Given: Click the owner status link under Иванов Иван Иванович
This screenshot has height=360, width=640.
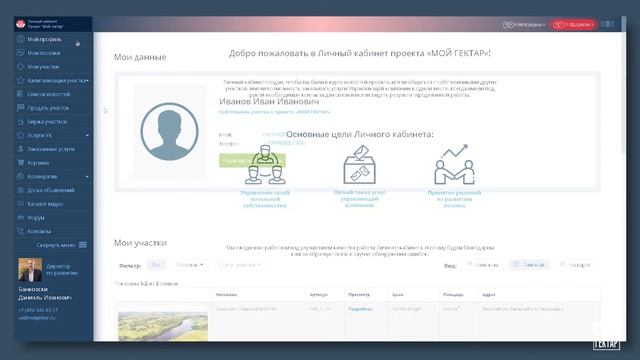Looking at the screenshot, I should 274,112.
